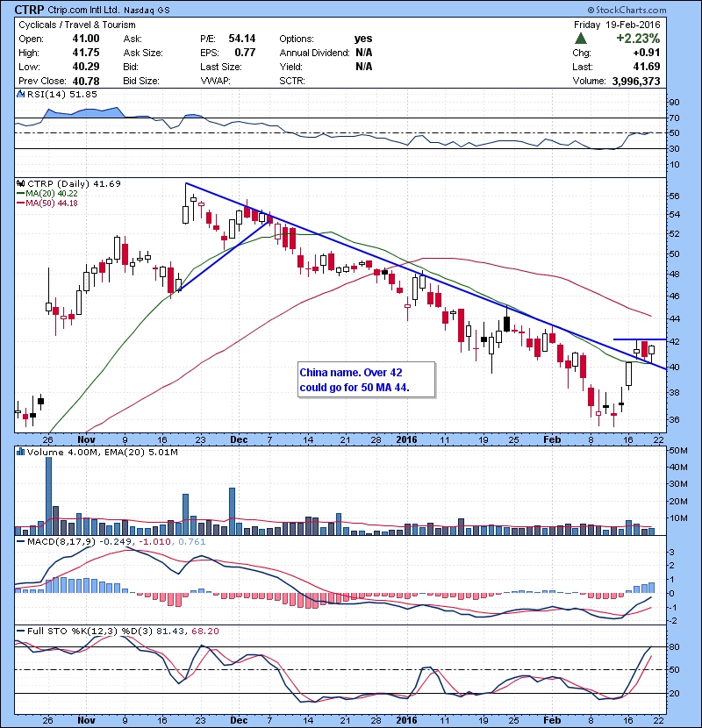
Task: Click the 44 price level on right axis
Action: (674, 318)
